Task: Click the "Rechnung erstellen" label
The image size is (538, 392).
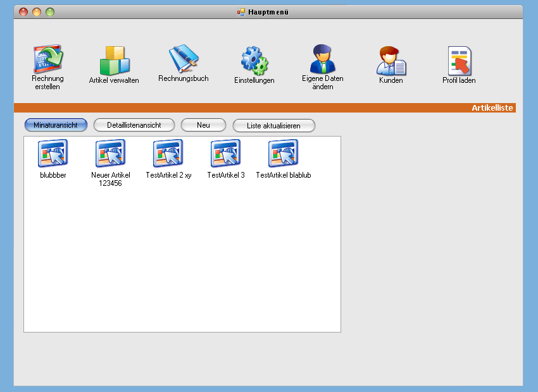Action: pyautogui.click(x=47, y=83)
